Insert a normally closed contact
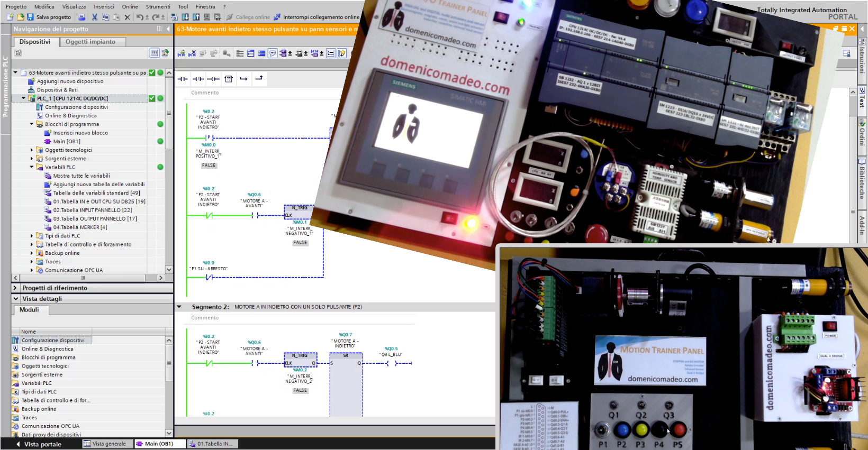This screenshot has height=450, width=868. (198, 79)
